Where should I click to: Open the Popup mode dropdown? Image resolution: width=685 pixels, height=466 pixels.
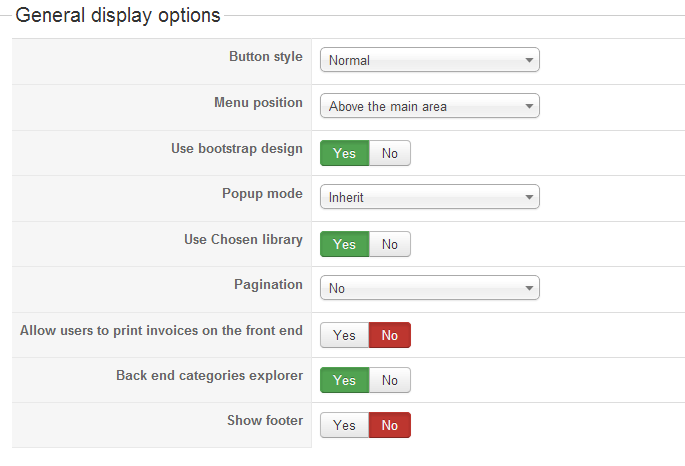(429, 197)
